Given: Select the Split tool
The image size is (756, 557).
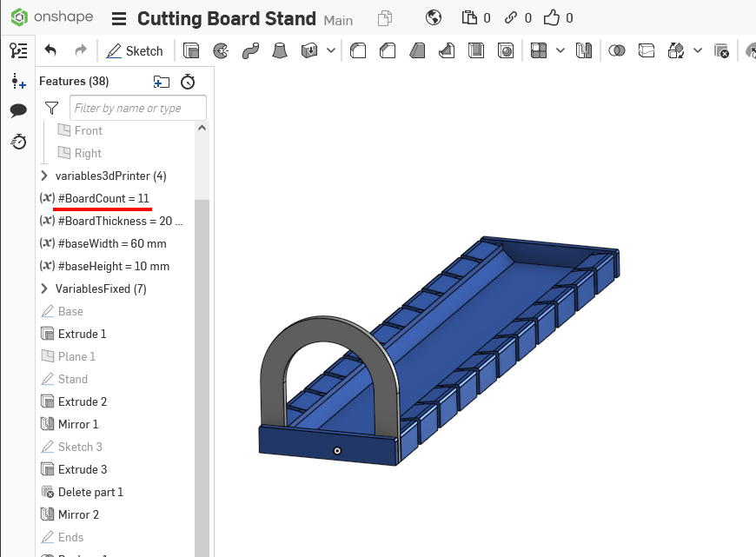Looking at the screenshot, I should (x=646, y=50).
